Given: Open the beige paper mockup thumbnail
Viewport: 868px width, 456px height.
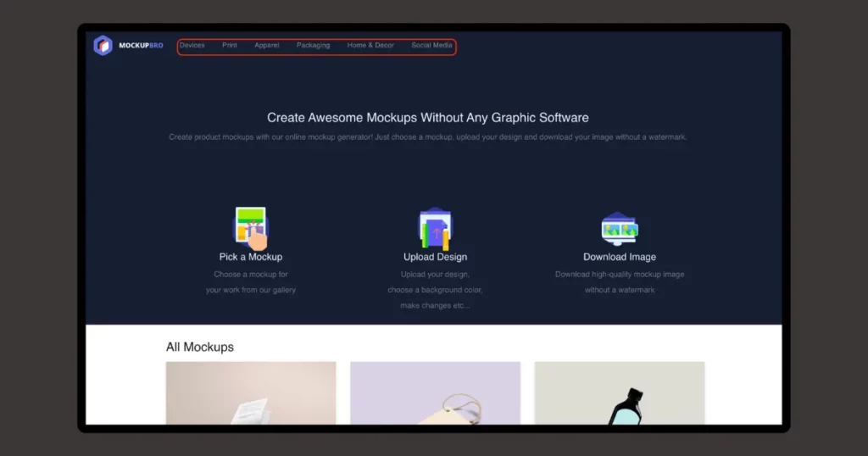Looking at the screenshot, I should point(251,392).
